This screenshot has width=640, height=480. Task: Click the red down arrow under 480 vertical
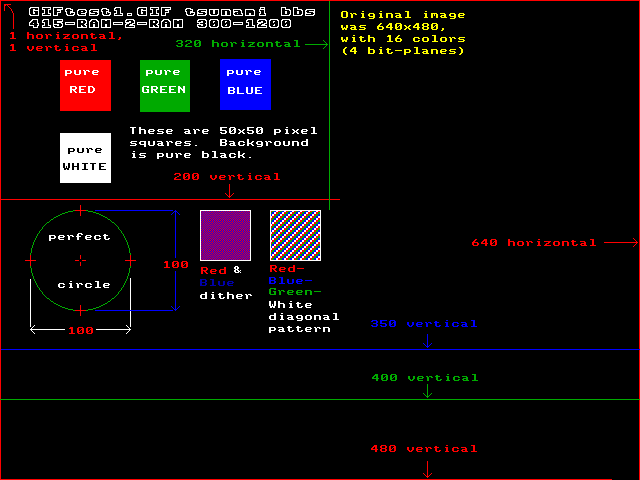pos(427,469)
